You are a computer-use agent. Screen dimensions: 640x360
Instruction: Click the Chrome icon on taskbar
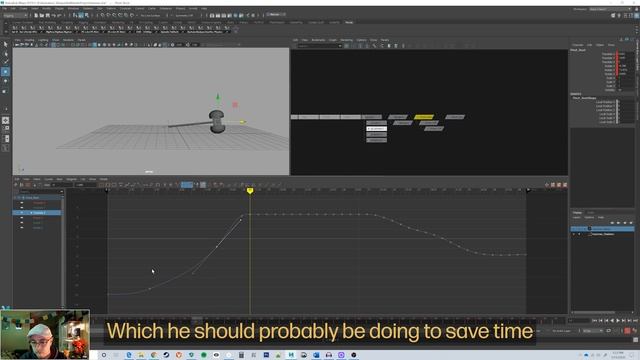click(154, 355)
